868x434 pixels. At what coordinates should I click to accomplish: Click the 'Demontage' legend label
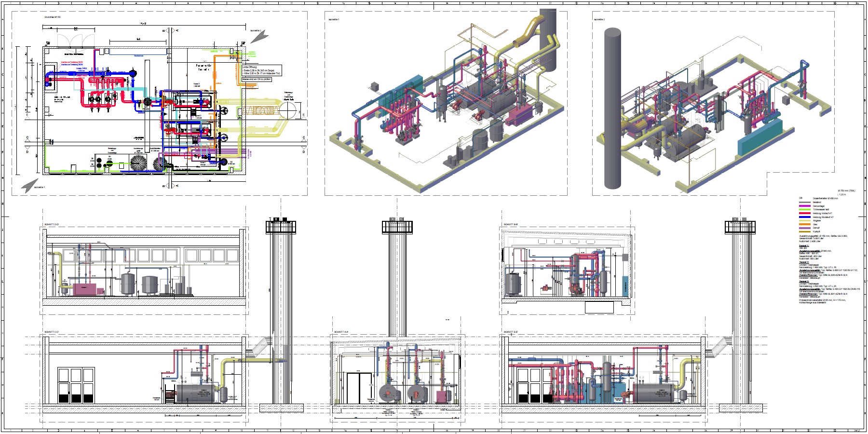[818, 206]
